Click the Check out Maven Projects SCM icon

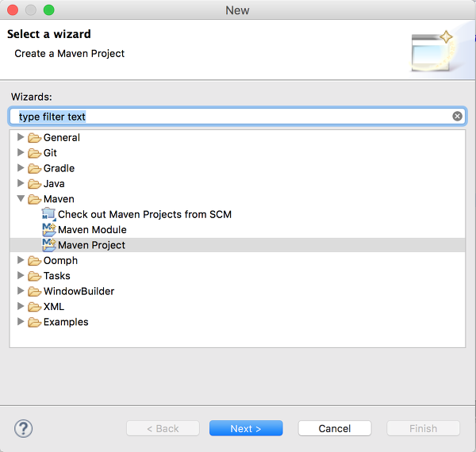point(49,214)
